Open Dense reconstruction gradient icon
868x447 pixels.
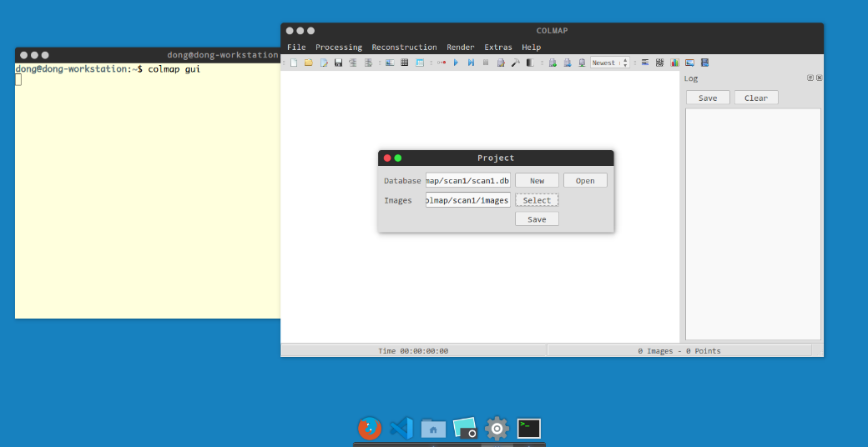coord(530,63)
